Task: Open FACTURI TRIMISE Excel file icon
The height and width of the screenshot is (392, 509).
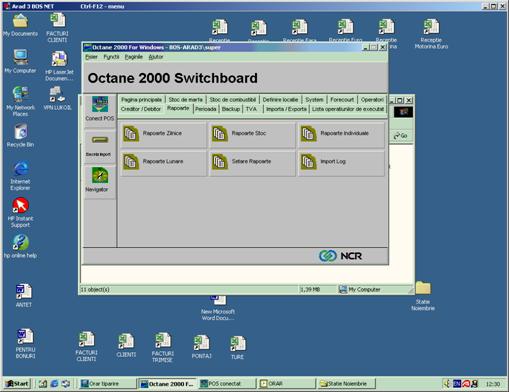Action: pyautogui.click(x=162, y=348)
